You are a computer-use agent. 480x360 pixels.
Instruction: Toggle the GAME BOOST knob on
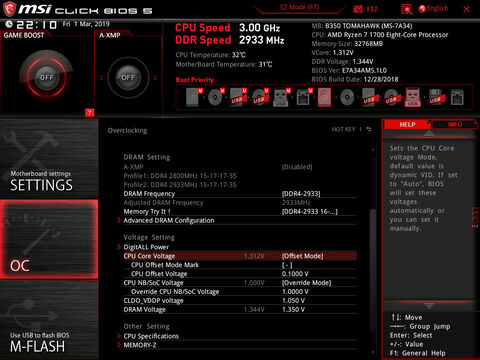[x=47, y=77]
